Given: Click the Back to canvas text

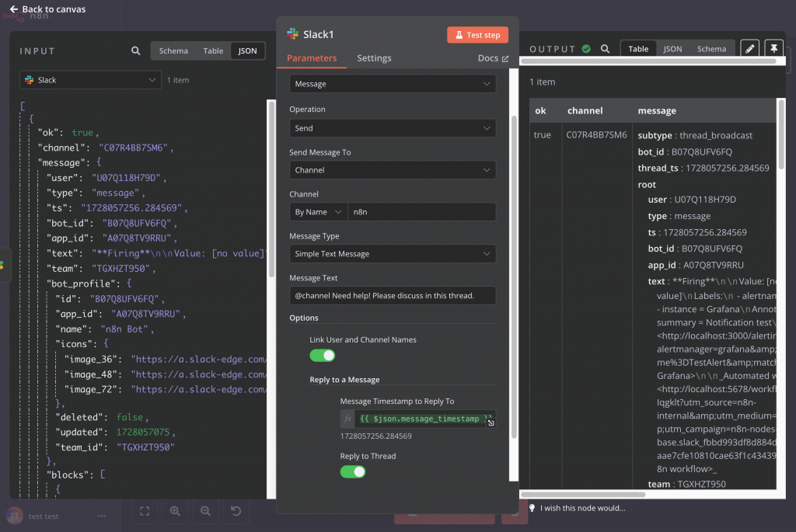Looking at the screenshot, I should coord(54,9).
